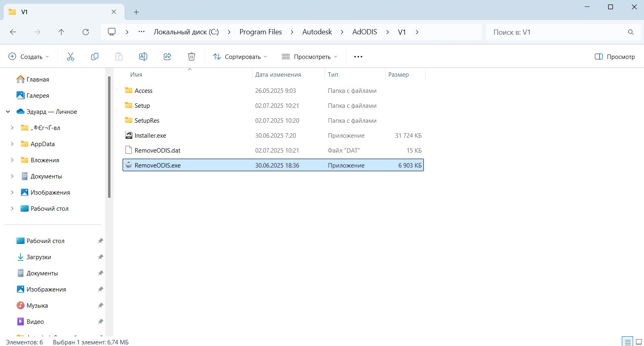Close the V1 tab
644x346 pixels.
(114, 12)
